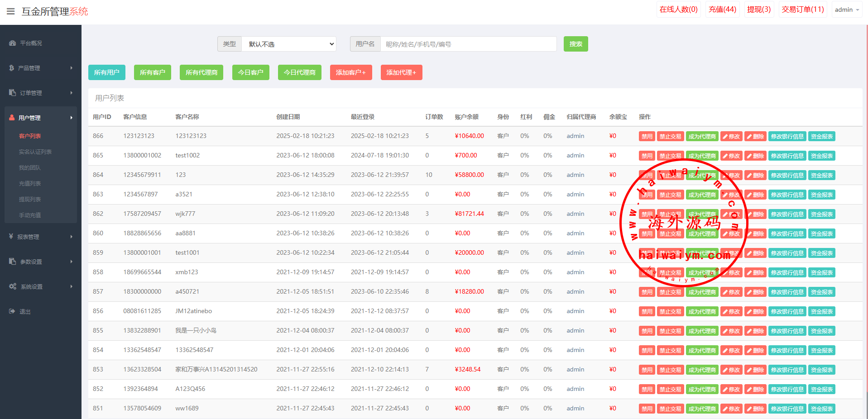Click the username search input field
This screenshot has height=419, width=868.
click(468, 44)
